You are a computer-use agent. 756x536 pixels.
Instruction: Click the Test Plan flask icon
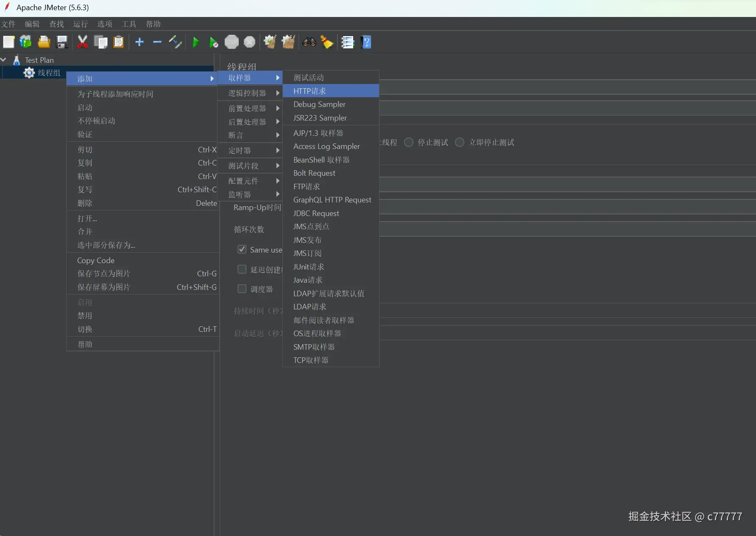click(x=17, y=60)
